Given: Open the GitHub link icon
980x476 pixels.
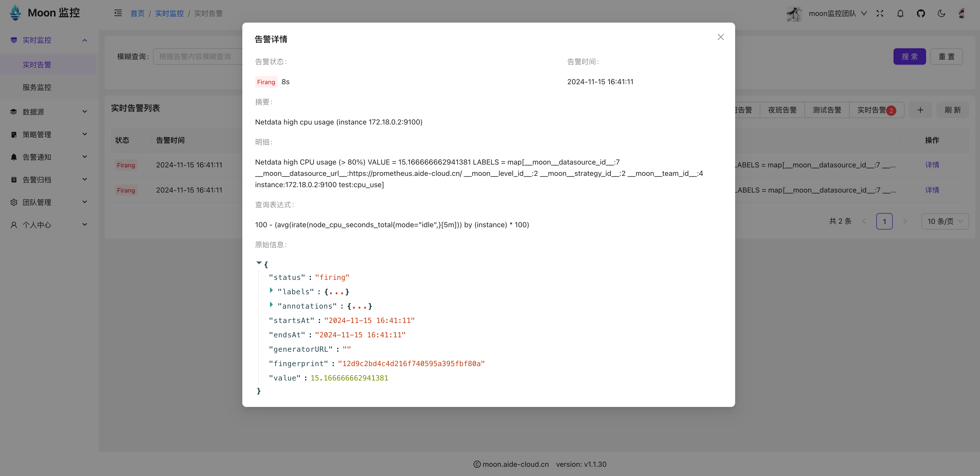Looking at the screenshot, I should (921, 14).
